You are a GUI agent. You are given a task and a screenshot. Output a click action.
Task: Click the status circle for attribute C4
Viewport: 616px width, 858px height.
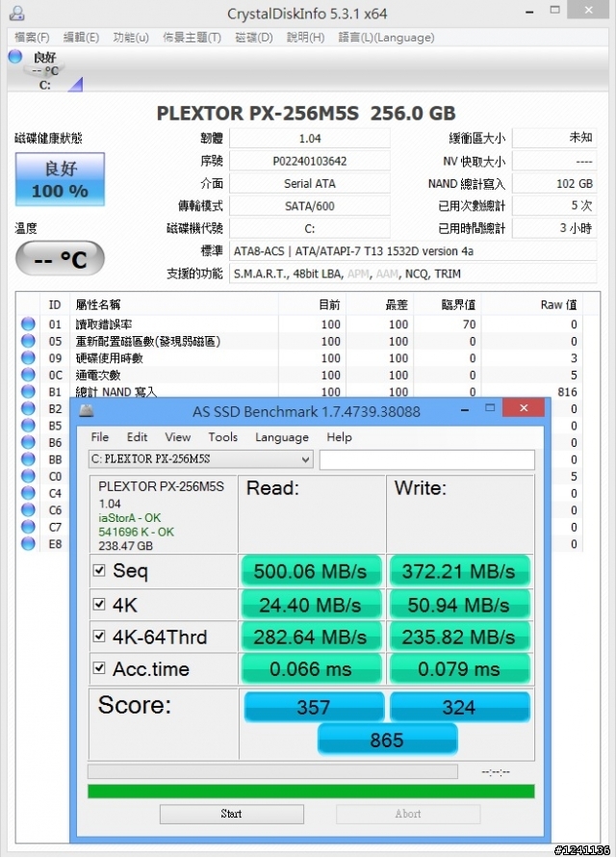click(x=29, y=493)
